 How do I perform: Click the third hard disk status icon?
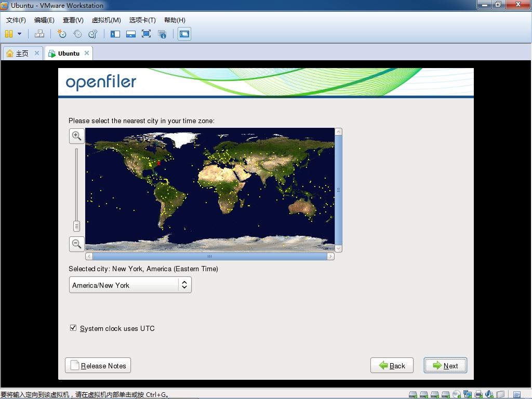tap(435, 394)
